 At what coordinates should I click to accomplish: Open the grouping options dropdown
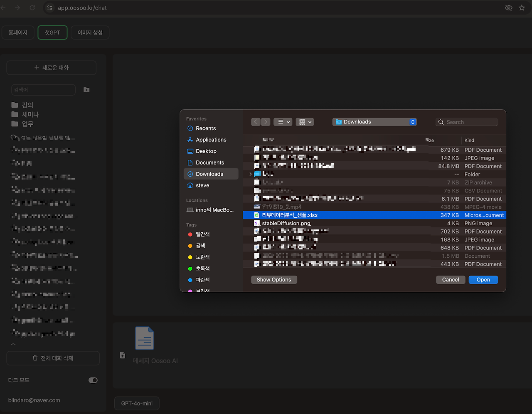305,122
